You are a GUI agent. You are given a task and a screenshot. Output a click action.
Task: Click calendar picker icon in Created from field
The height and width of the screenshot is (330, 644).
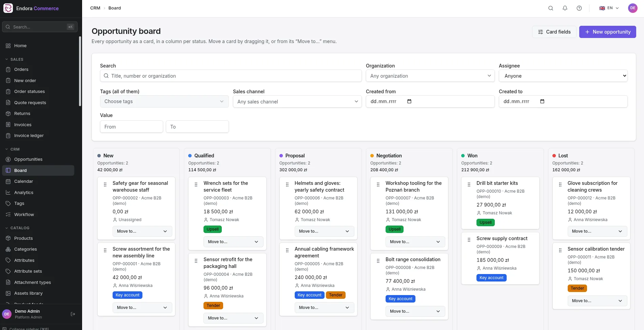(409, 101)
